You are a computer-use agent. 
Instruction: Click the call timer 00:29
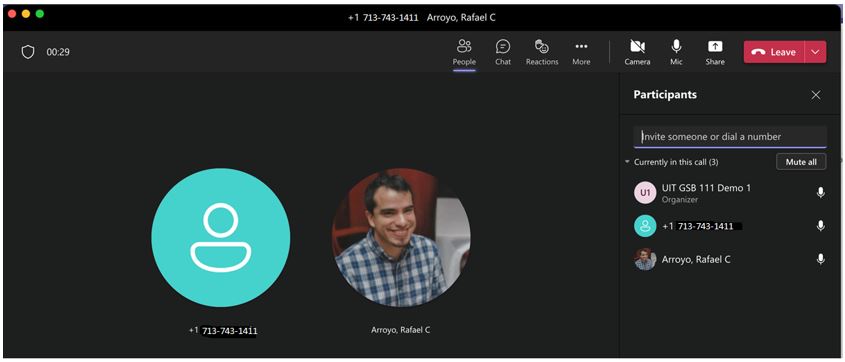click(58, 52)
